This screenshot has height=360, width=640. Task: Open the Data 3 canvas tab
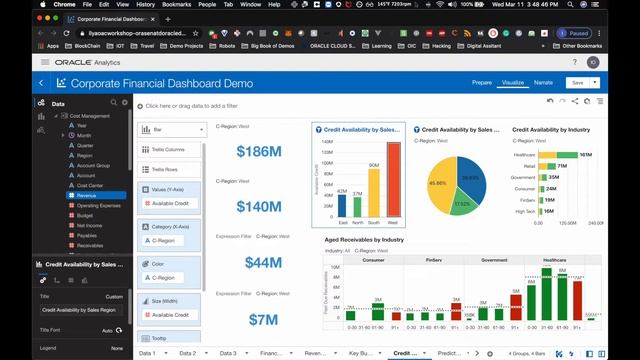[x=228, y=353]
